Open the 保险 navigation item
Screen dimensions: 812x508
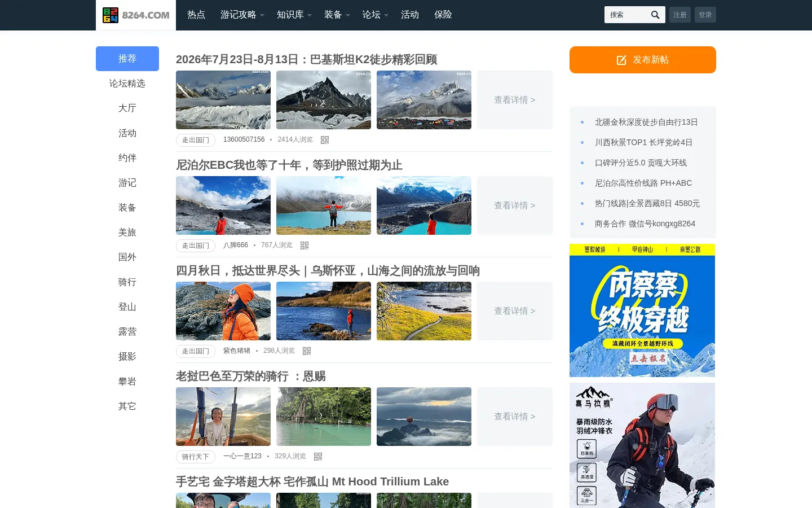click(443, 15)
